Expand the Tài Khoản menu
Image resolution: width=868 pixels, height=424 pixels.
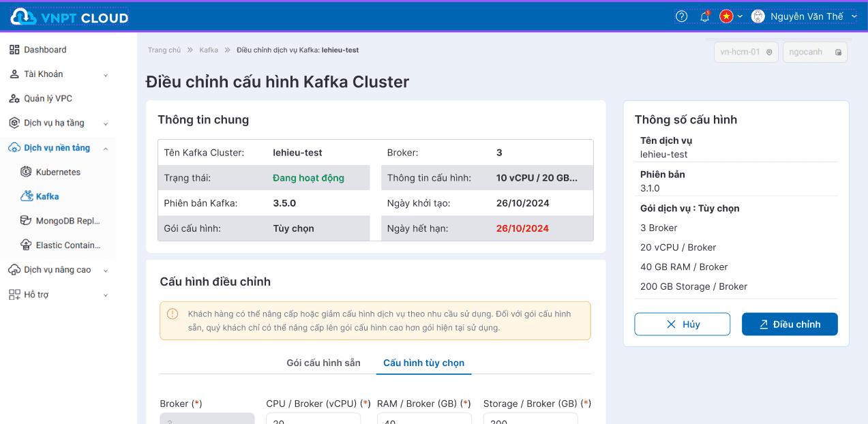point(58,74)
